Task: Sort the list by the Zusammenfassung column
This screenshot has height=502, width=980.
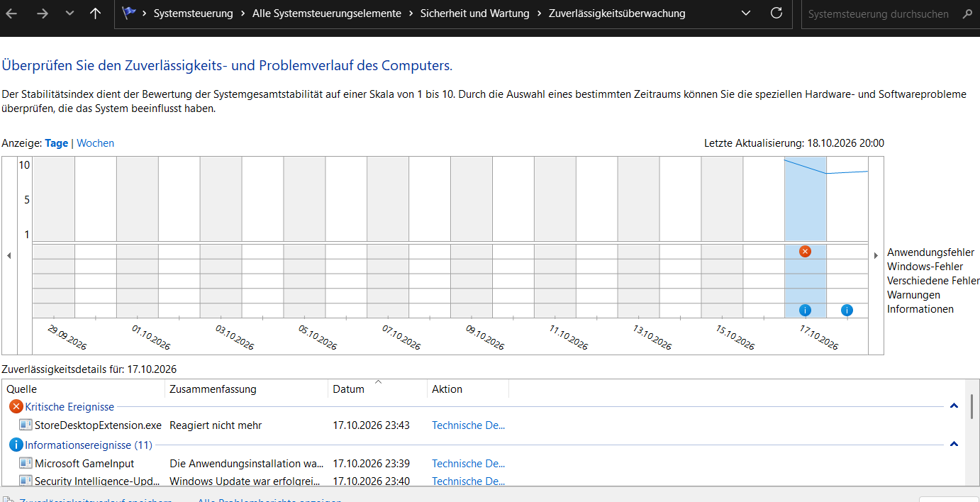Action: [247, 389]
